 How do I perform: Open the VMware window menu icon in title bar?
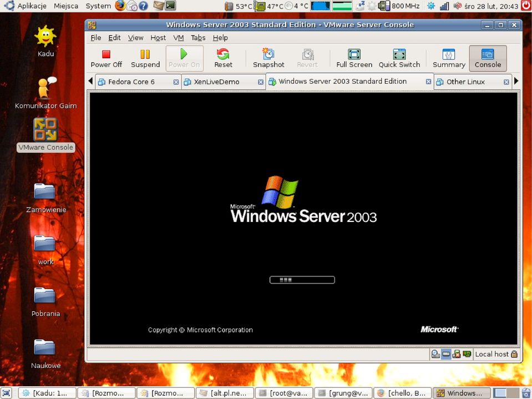92,25
